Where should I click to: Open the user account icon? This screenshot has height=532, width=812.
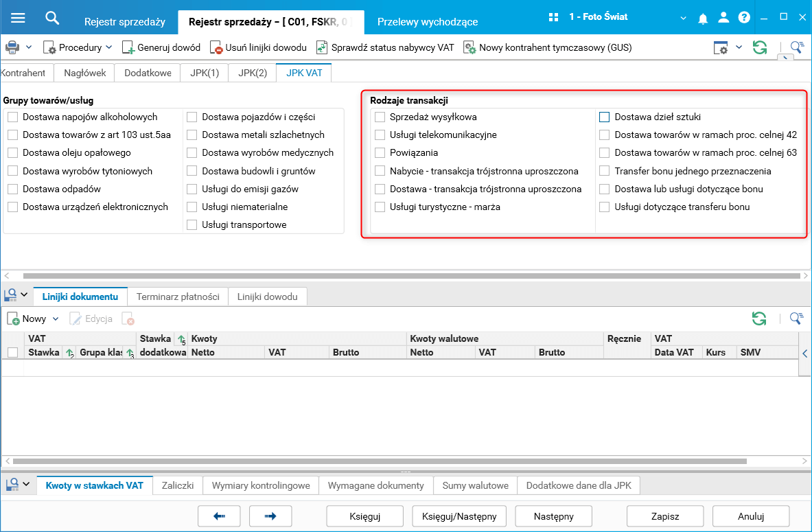(x=723, y=18)
